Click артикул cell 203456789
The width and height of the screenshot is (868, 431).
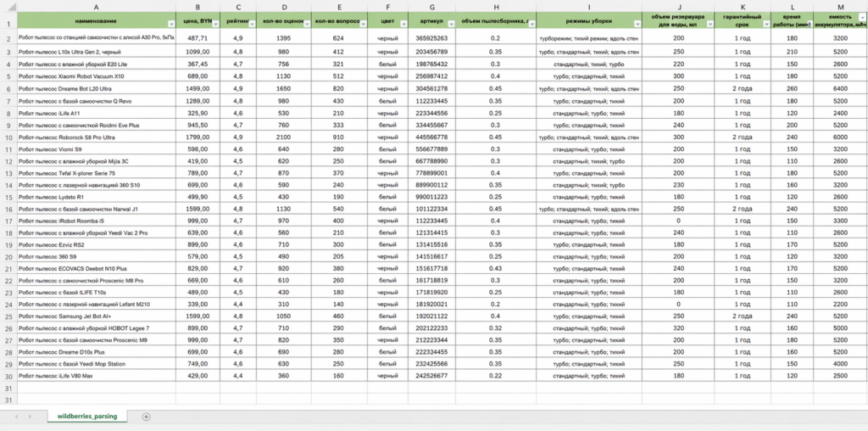coord(431,52)
